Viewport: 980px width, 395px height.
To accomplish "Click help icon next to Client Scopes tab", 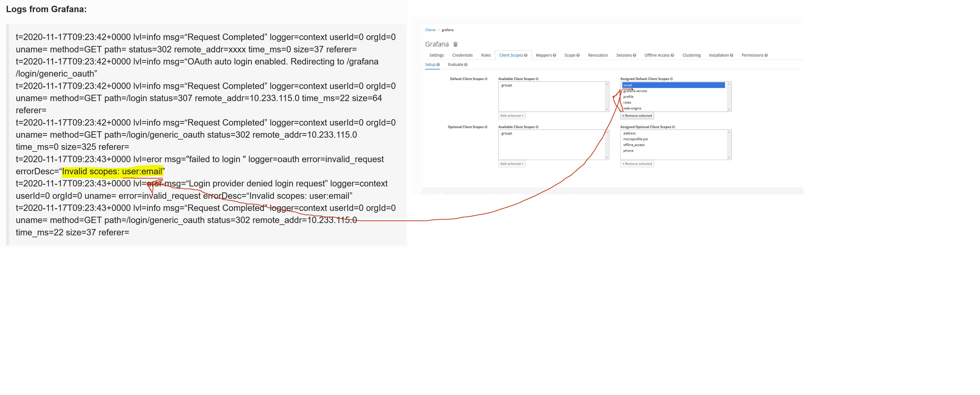I will click(526, 55).
